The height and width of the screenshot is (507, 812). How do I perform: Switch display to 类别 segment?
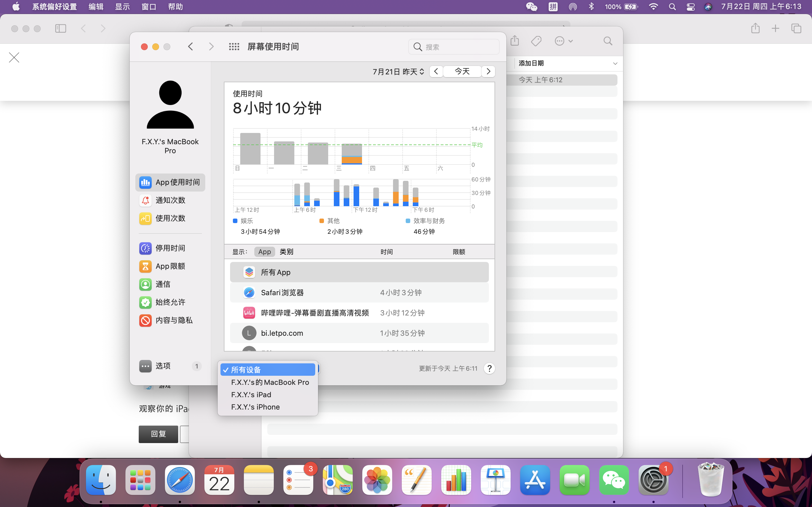286,252
